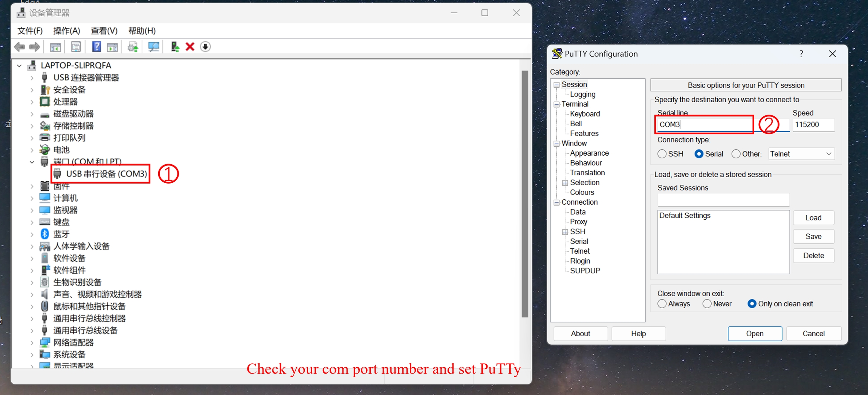Click the Cancel button in PuTTY
The height and width of the screenshot is (395, 868).
tap(813, 334)
